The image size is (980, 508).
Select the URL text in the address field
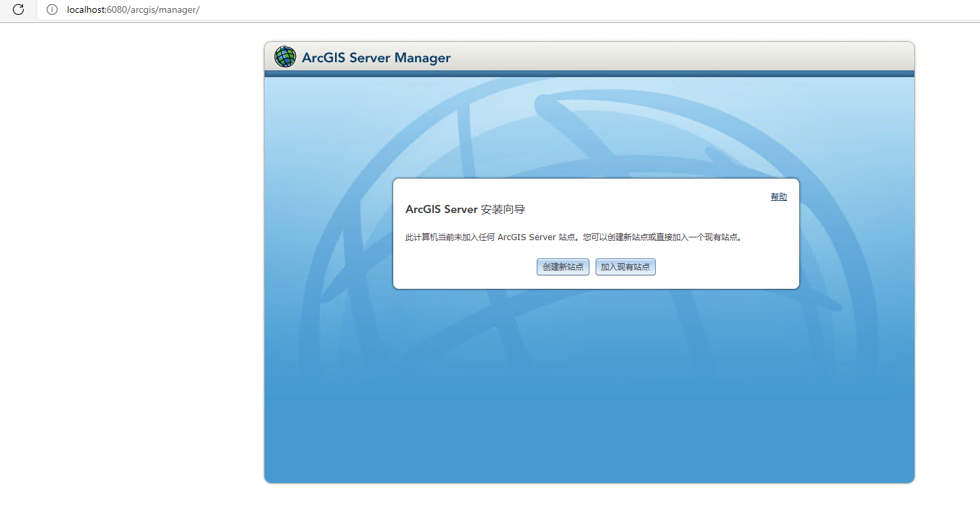(x=133, y=9)
